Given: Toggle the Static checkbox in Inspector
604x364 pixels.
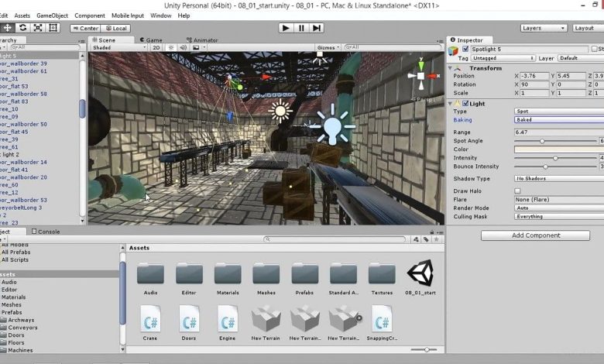Looking at the screenshot, I should pyautogui.click(x=595, y=49).
